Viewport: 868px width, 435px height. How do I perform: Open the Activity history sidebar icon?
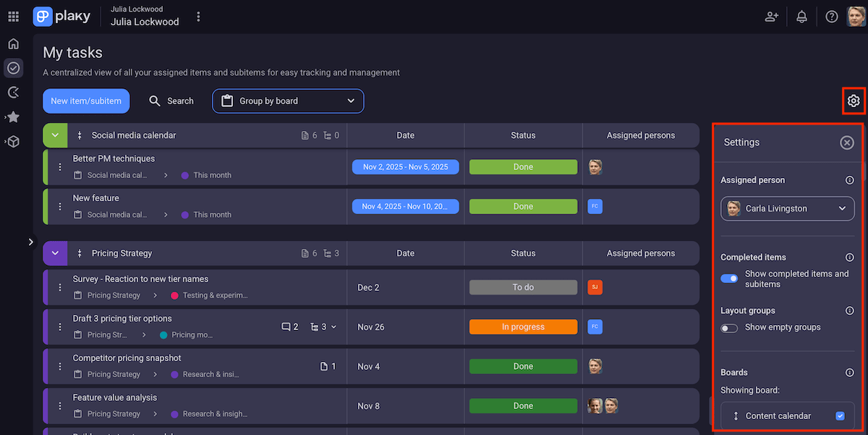[13, 93]
